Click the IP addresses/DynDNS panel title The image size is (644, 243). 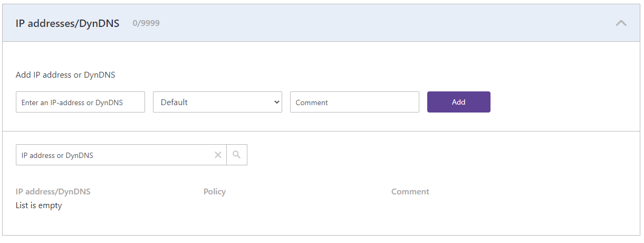tap(68, 23)
